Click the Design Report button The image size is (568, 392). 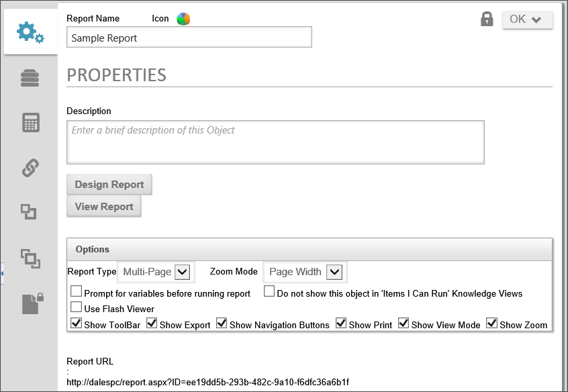click(x=109, y=185)
